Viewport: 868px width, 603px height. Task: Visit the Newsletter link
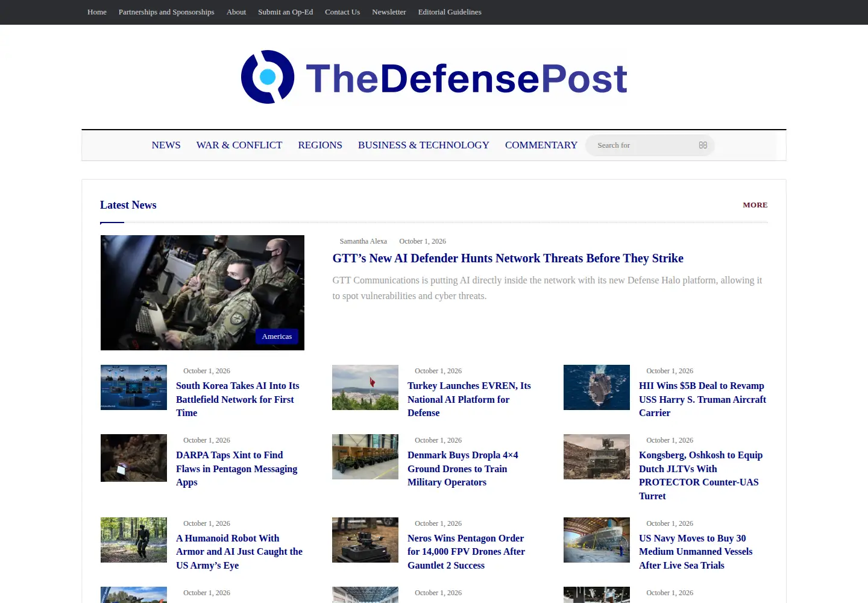(x=389, y=12)
